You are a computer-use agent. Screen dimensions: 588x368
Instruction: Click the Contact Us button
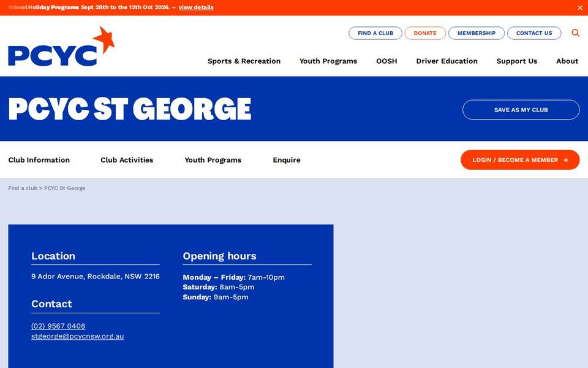(534, 33)
